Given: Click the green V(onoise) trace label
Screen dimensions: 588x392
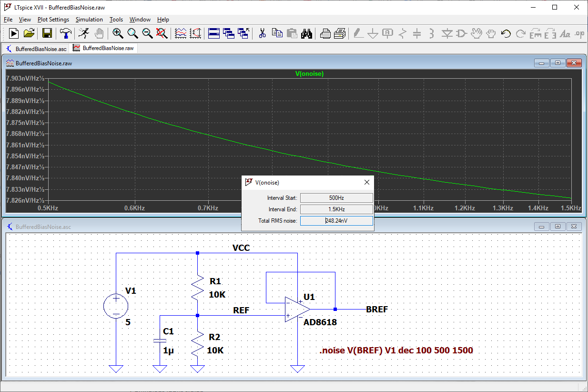Looking at the screenshot, I should 309,74.
